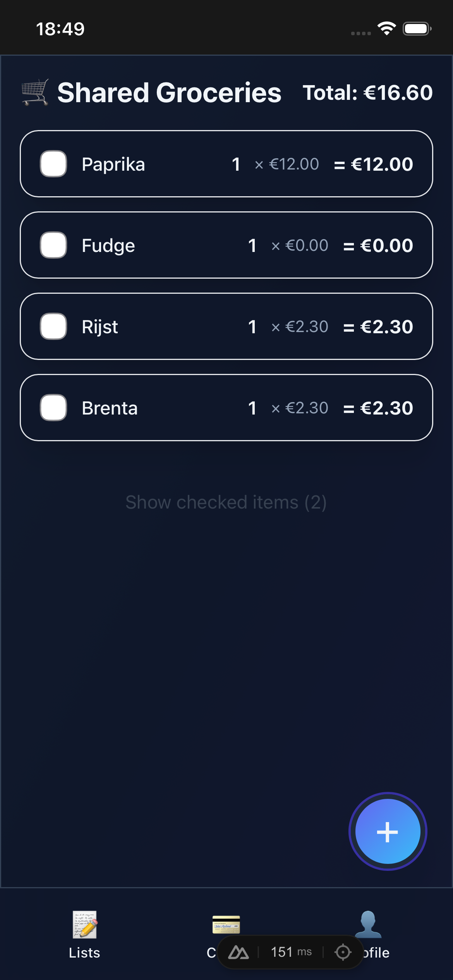Mark Rijst as checked
The image size is (453, 980).
pyautogui.click(x=53, y=326)
